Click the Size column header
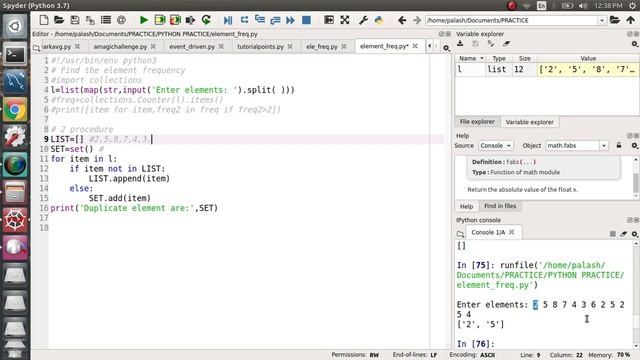The width and height of the screenshot is (640, 360). click(x=524, y=58)
